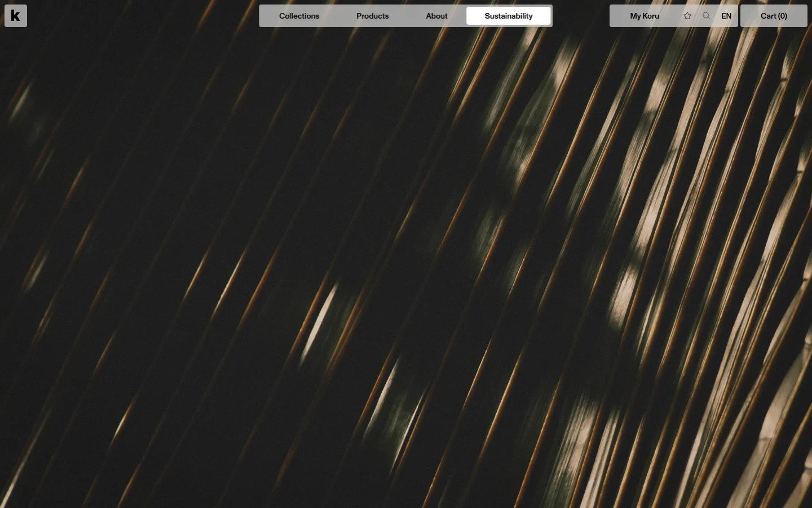The image size is (812, 508).
Task: Open the Cart (0)
Action: (x=774, y=16)
